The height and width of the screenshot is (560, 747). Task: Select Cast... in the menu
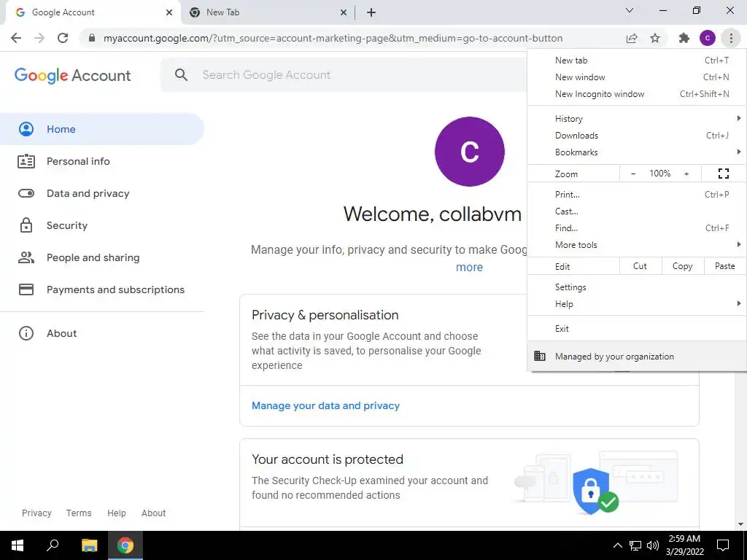tap(636, 211)
